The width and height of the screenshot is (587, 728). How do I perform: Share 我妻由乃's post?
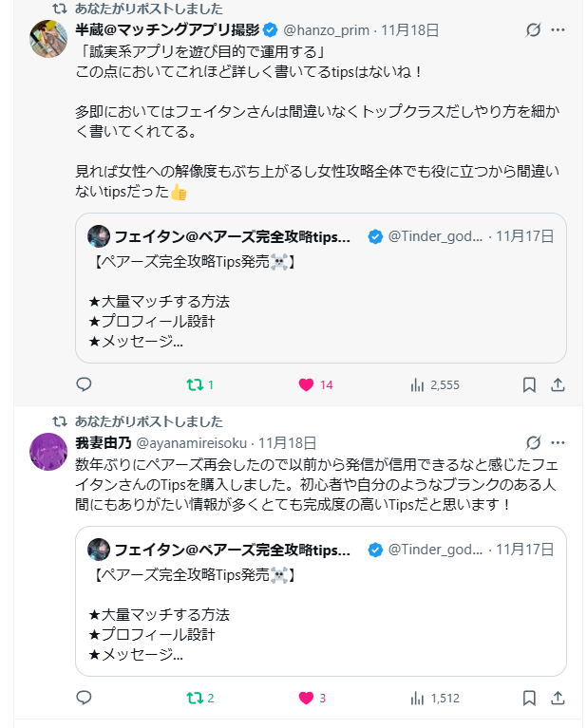click(559, 698)
